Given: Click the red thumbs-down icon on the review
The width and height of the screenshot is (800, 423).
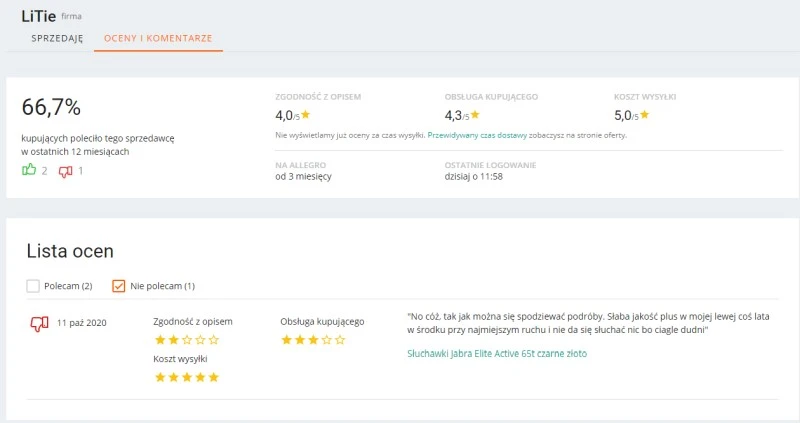Looking at the screenshot, I should tap(39, 323).
